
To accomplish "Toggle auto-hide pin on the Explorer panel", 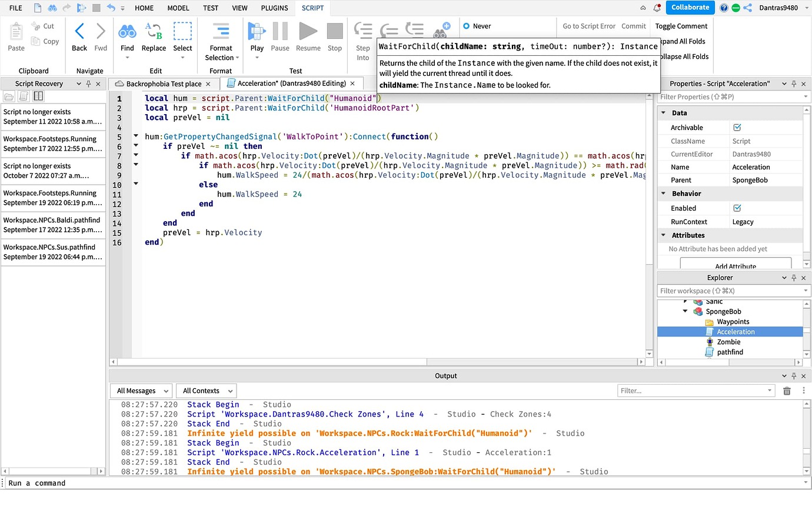I will pyautogui.click(x=794, y=277).
